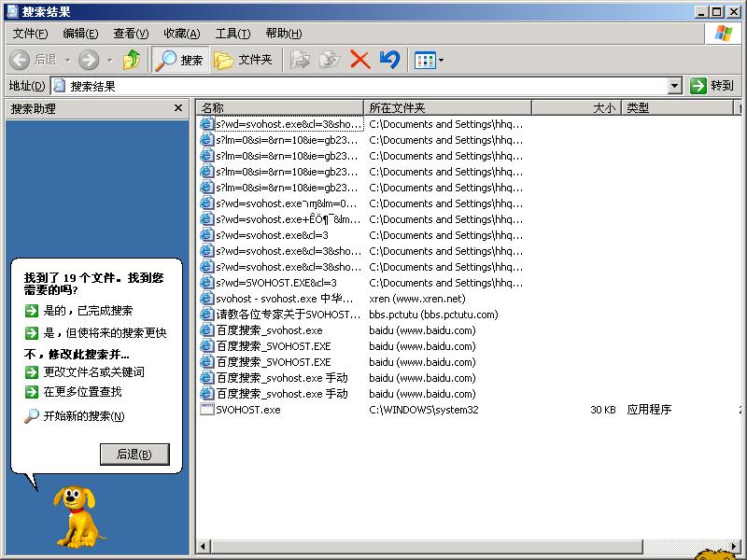This screenshot has height=560, width=747.
Task: Click the 30 KB size cell
Action: click(x=603, y=410)
